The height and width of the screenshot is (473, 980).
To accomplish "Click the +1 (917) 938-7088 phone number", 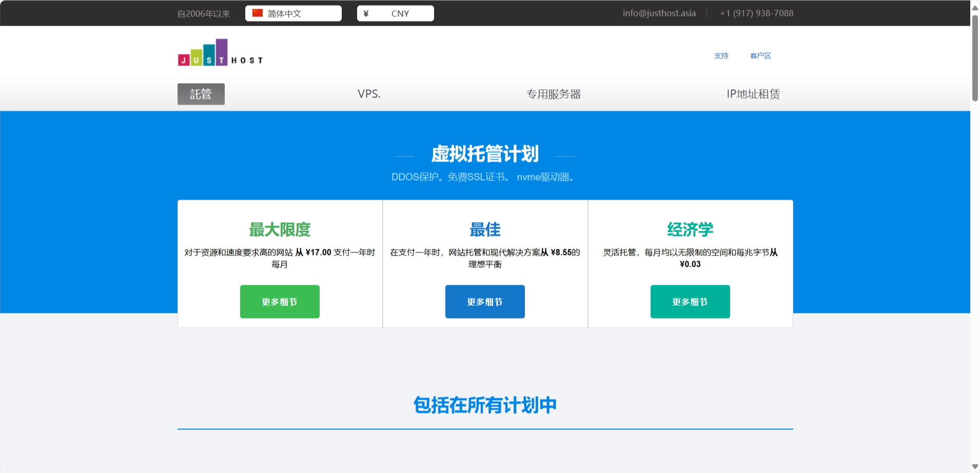I will [757, 13].
